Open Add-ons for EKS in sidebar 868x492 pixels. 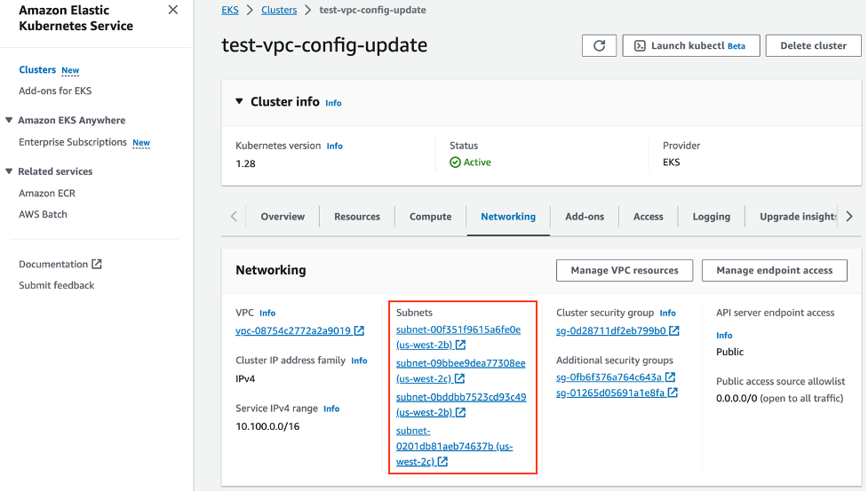55,91
